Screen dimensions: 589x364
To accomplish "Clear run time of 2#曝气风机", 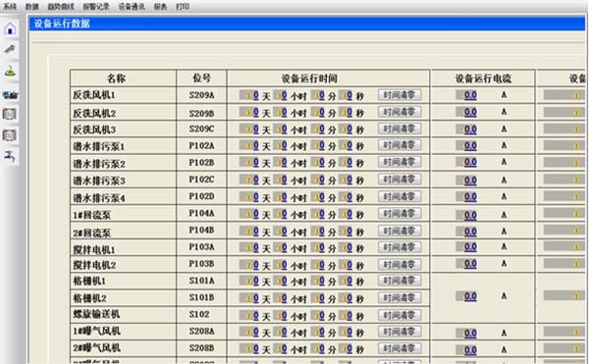I will [400, 348].
